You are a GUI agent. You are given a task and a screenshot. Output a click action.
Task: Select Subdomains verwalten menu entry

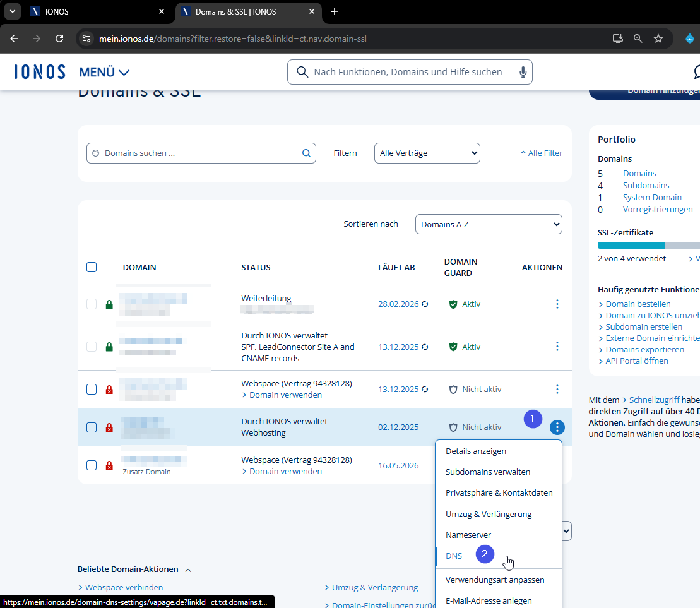click(x=488, y=472)
